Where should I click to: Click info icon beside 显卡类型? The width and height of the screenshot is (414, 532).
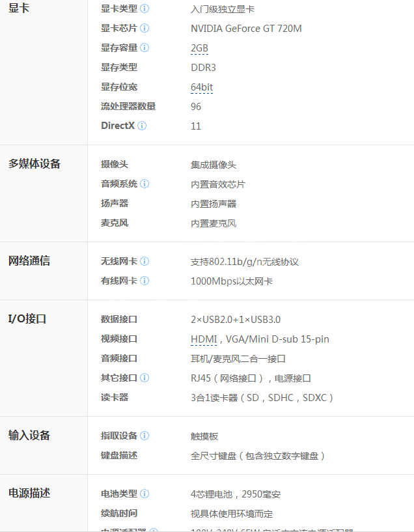pyautogui.click(x=145, y=8)
